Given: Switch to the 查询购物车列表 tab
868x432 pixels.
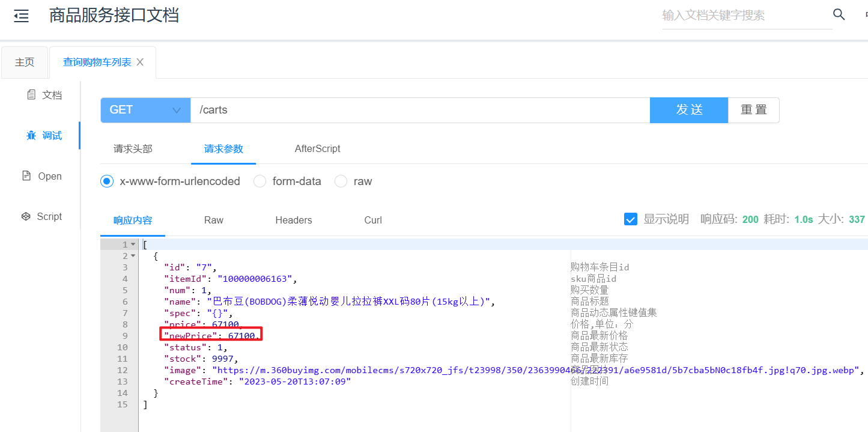Looking at the screenshot, I should (97, 62).
